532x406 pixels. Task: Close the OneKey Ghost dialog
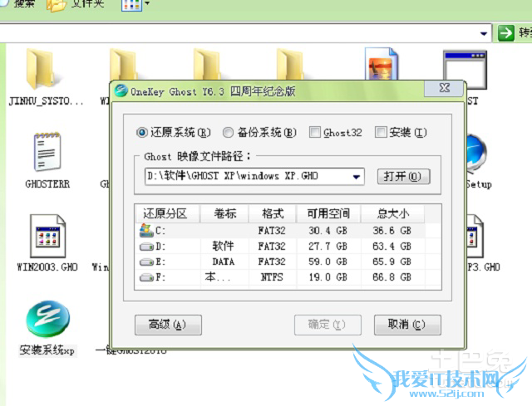pyautogui.click(x=444, y=89)
